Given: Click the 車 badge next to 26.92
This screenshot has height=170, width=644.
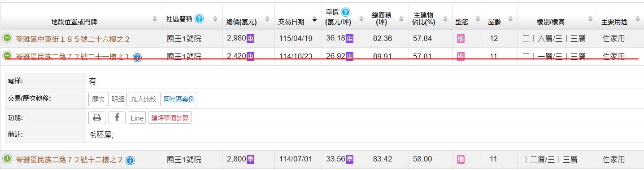Looking at the screenshot, I should (349, 56).
